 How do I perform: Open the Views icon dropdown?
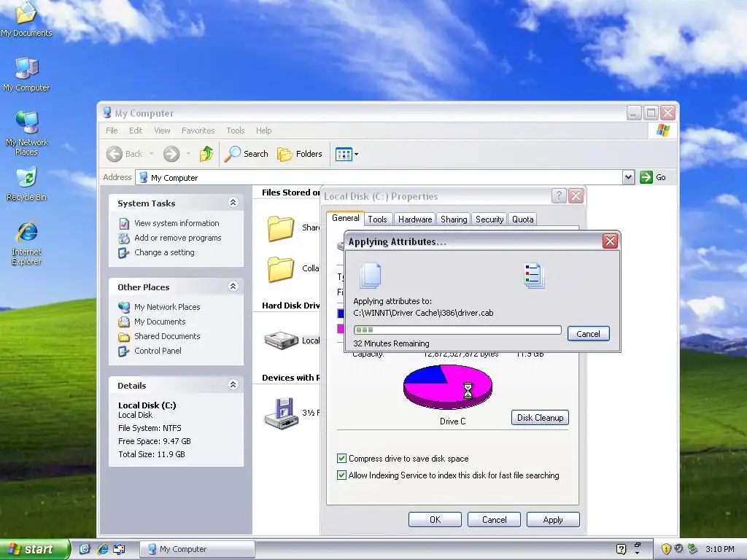347,154
